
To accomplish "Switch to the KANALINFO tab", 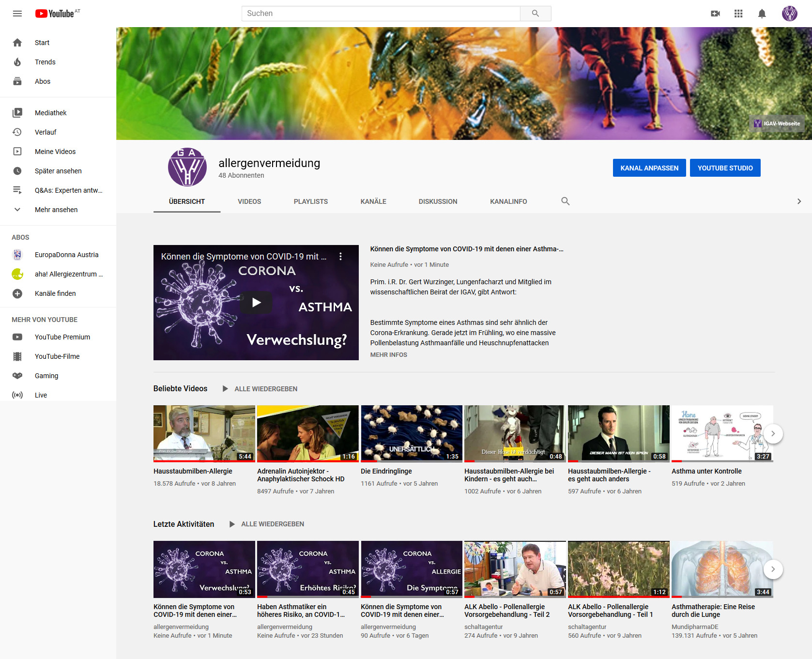I will [508, 201].
